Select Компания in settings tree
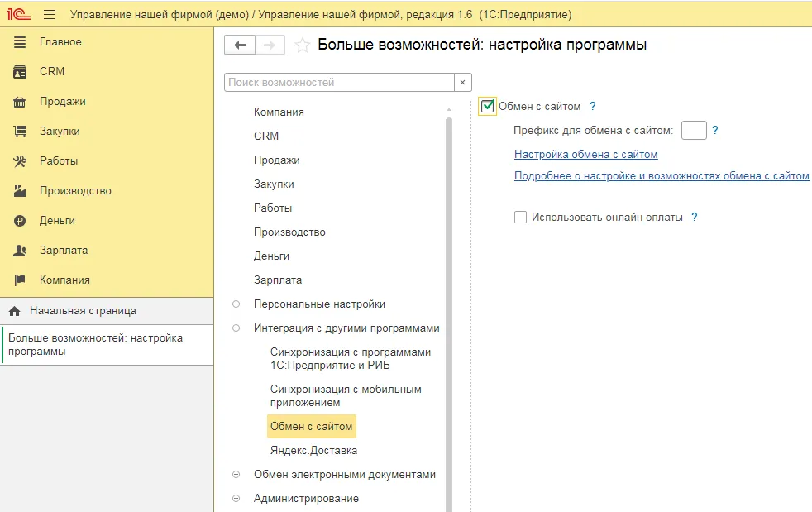812x512 pixels. tap(279, 112)
